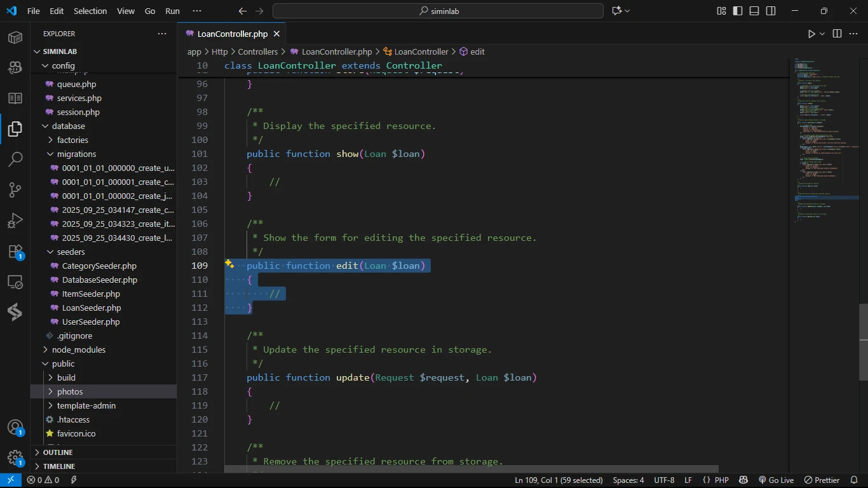Open the Manage gear icon
The height and width of the screenshot is (488, 868).
(x=15, y=457)
